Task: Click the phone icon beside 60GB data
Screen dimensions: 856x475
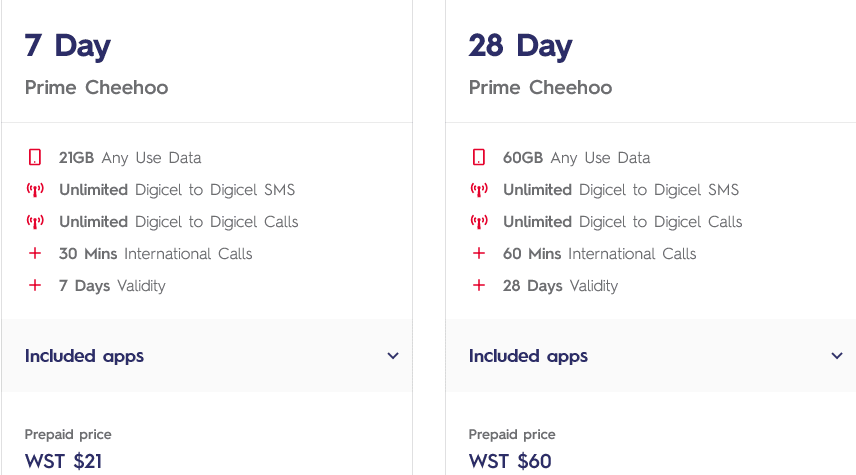Action: [x=479, y=158]
